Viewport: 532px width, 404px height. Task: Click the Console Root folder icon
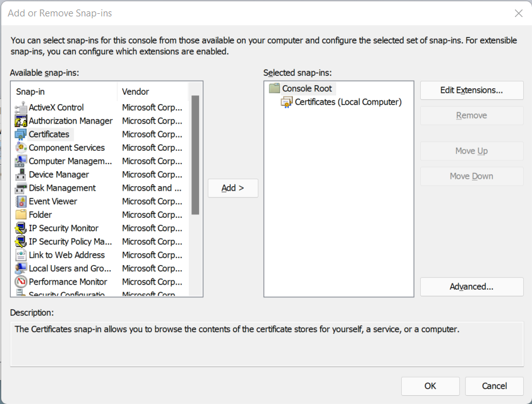pos(274,88)
